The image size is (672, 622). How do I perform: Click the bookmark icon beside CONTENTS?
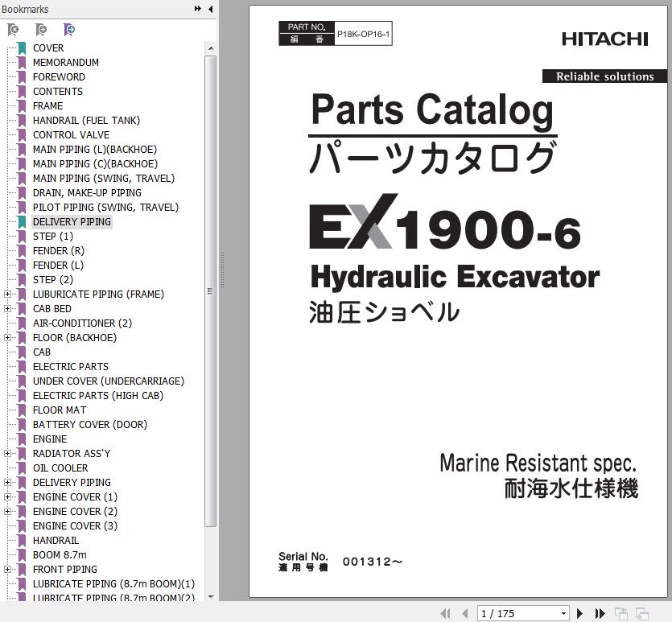click(22, 92)
